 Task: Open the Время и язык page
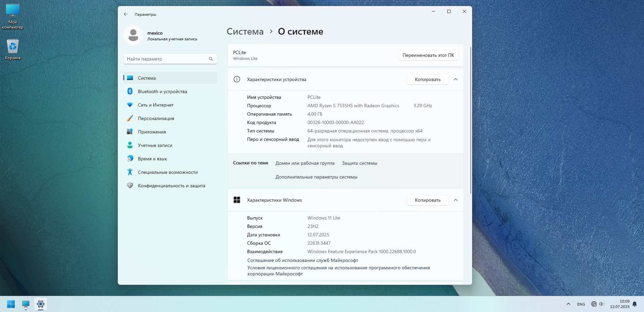coord(170,159)
